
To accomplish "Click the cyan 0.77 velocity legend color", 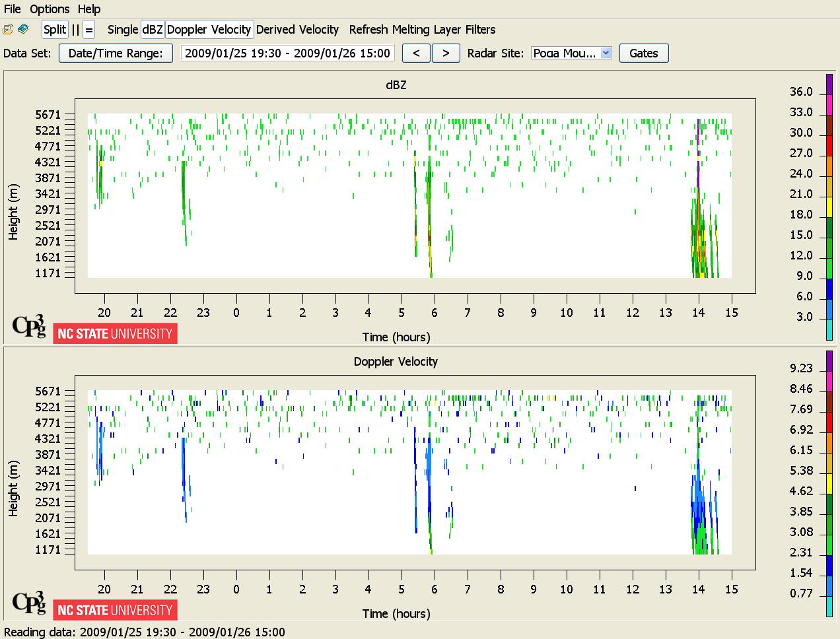I will (829, 607).
